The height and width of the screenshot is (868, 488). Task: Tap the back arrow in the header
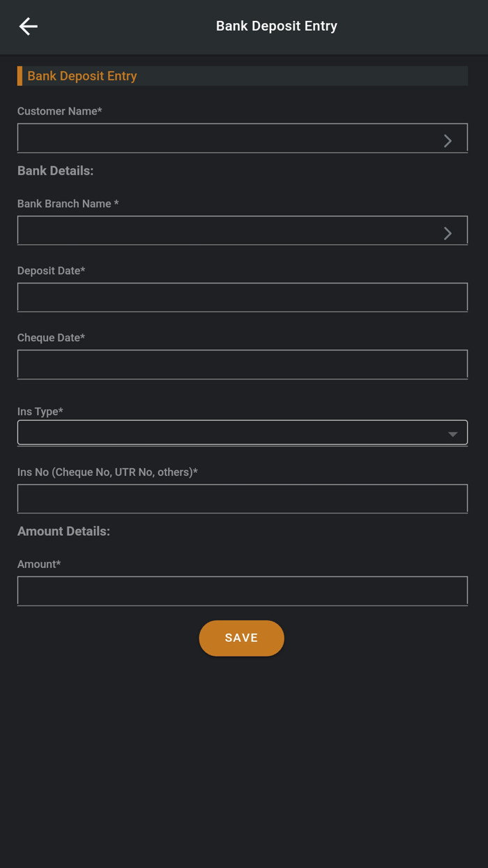click(28, 27)
